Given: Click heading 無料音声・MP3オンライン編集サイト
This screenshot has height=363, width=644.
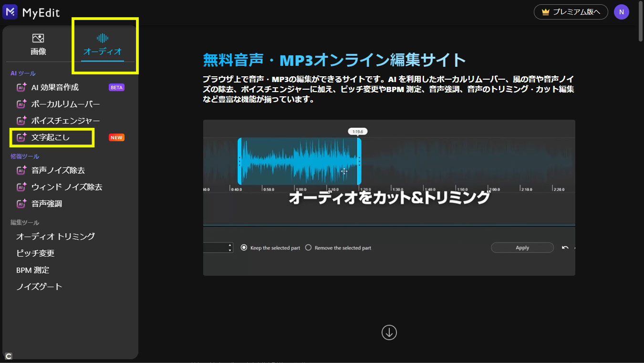Looking at the screenshot, I should (334, 60).
